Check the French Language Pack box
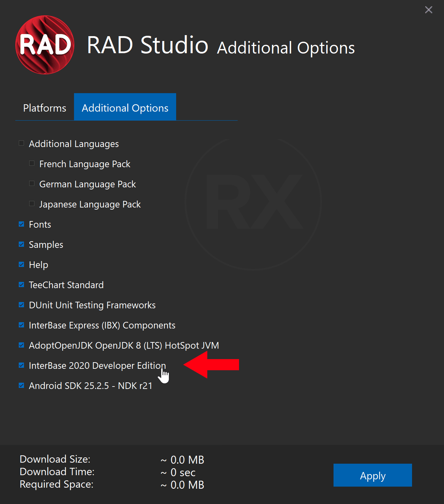The image size is (444, 504). pyautogui.click(x=32, y=163)
